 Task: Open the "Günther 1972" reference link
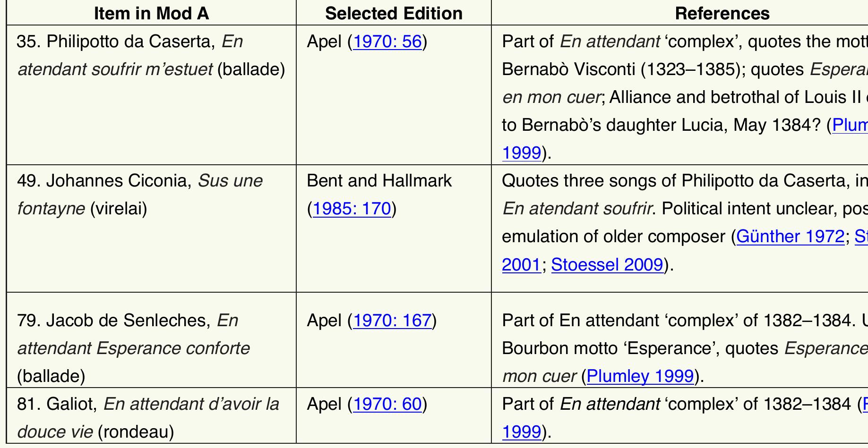pos(790,237)
